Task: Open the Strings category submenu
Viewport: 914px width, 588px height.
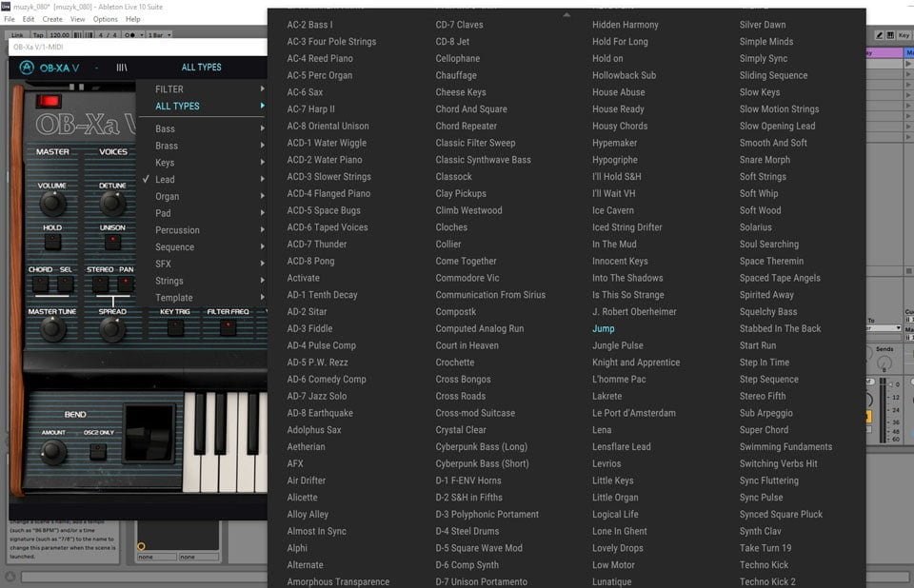Action: [202, 281]
